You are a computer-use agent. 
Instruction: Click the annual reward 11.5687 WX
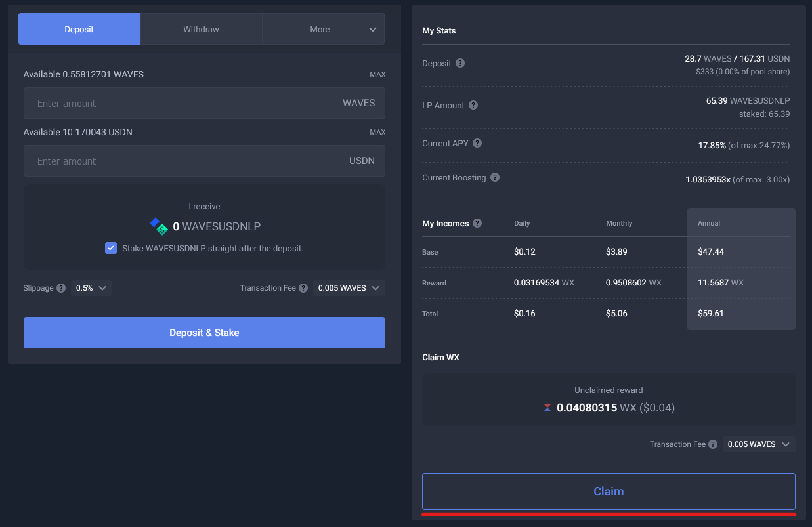(x=721, y=283)
